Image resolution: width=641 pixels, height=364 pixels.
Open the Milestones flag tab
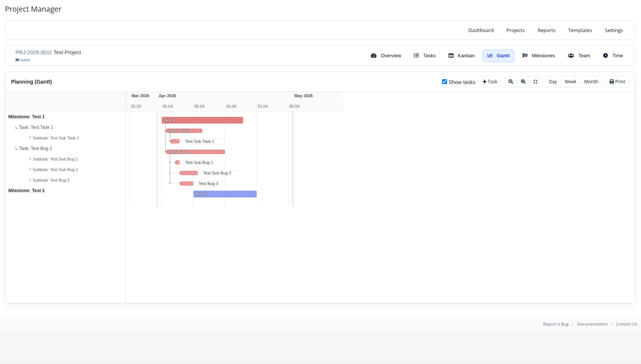[538, 56]
